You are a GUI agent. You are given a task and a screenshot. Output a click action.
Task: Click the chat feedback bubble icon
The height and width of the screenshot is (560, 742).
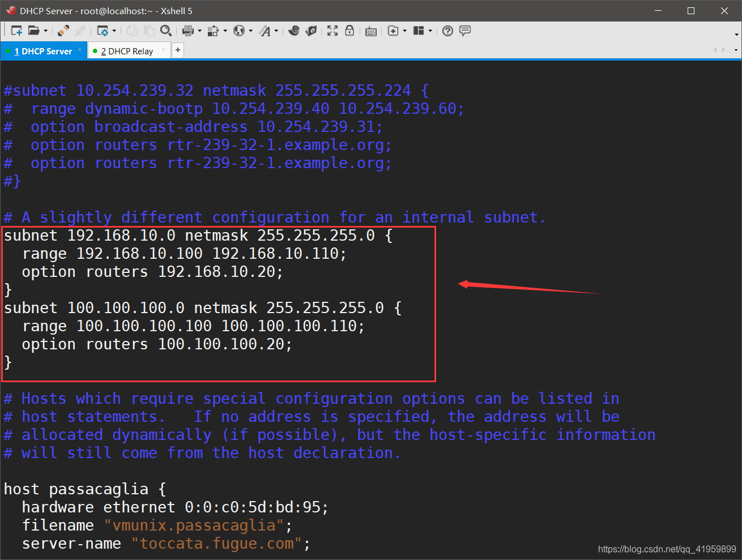tap(465, 31)
